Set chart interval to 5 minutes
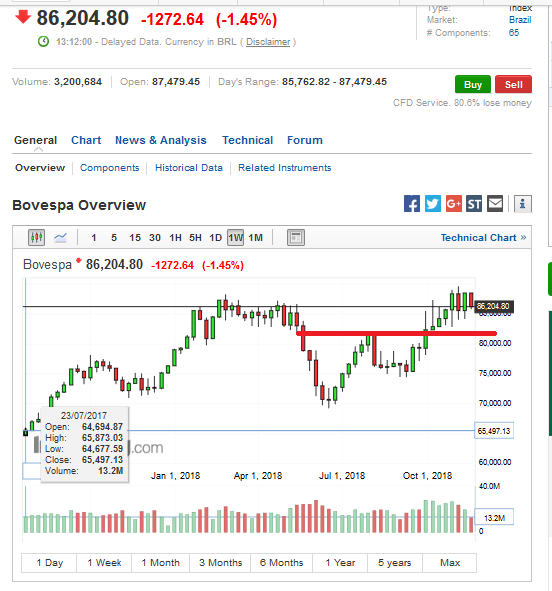The height and width of the screenshot is (591, 552). [114, 238]
